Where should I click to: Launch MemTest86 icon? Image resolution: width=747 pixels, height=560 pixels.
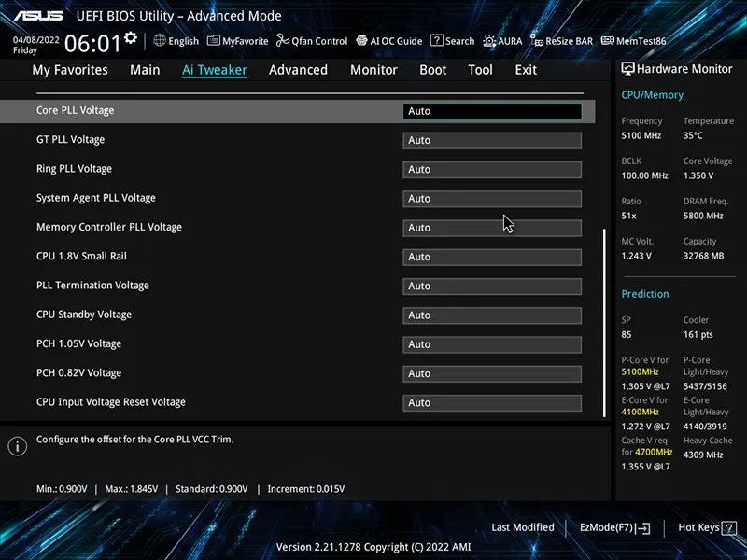(608, 40)
